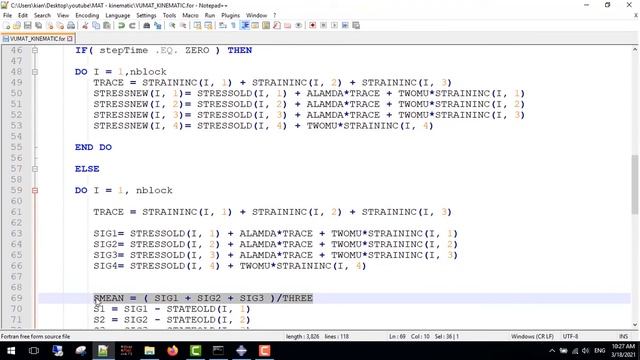Click the Windows (CR LF) status entry

click(x=532, y=336)
